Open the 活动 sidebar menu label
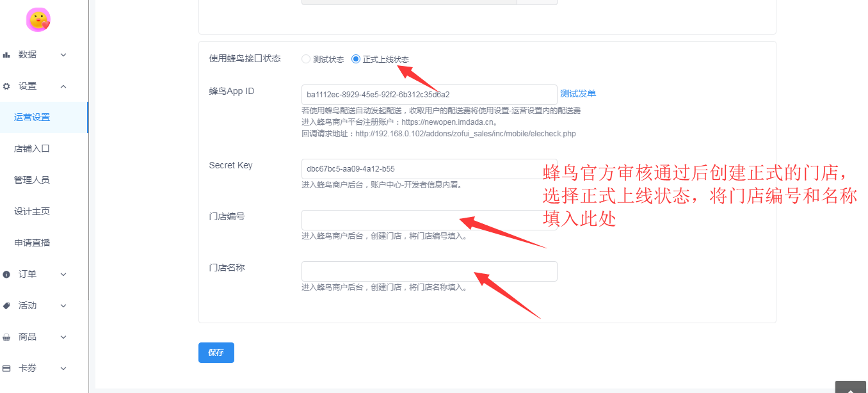 [28, 306]
